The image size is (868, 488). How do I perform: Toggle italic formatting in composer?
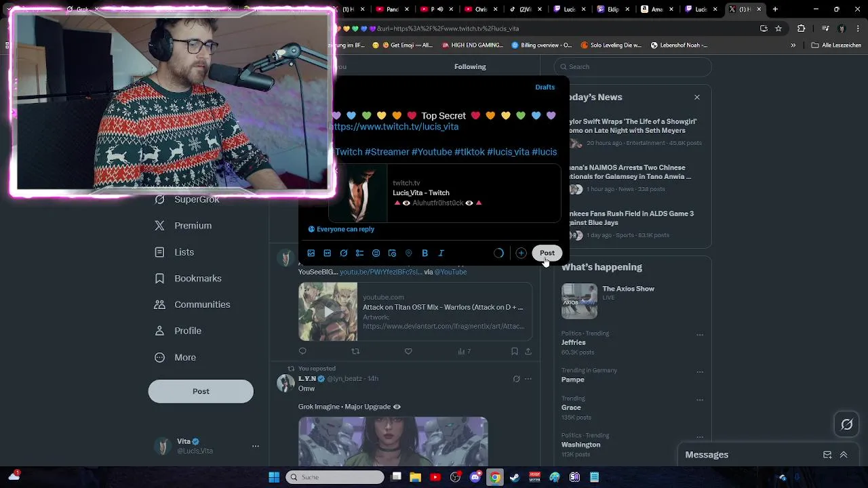441,253
